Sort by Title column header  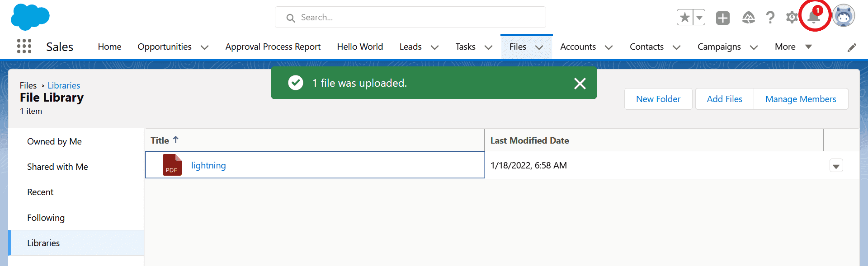click(160, 140)
